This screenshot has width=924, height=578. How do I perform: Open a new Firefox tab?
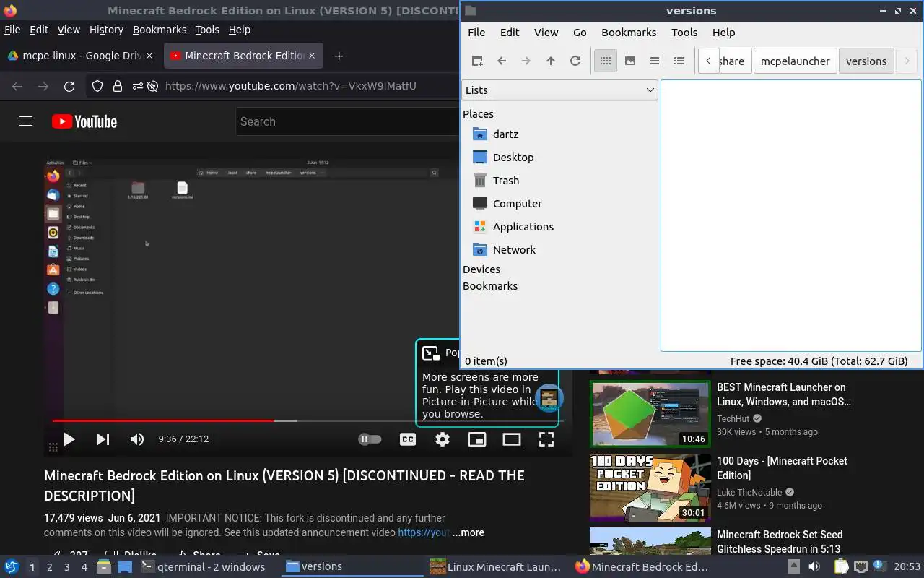tap(339, 56)
